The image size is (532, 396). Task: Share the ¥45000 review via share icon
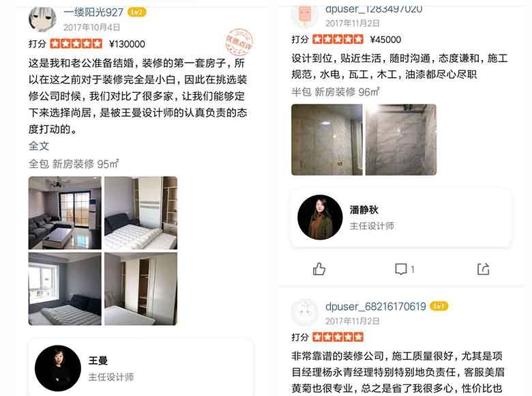coord(483,269)
